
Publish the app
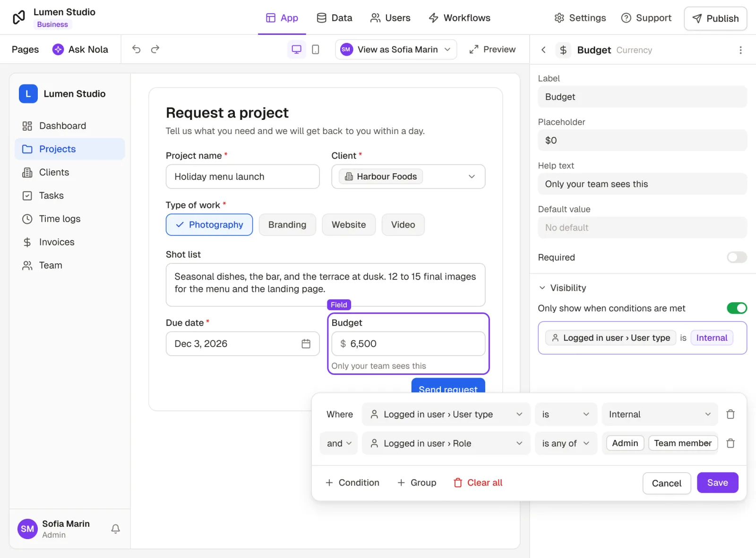click(x=715, y=18)
